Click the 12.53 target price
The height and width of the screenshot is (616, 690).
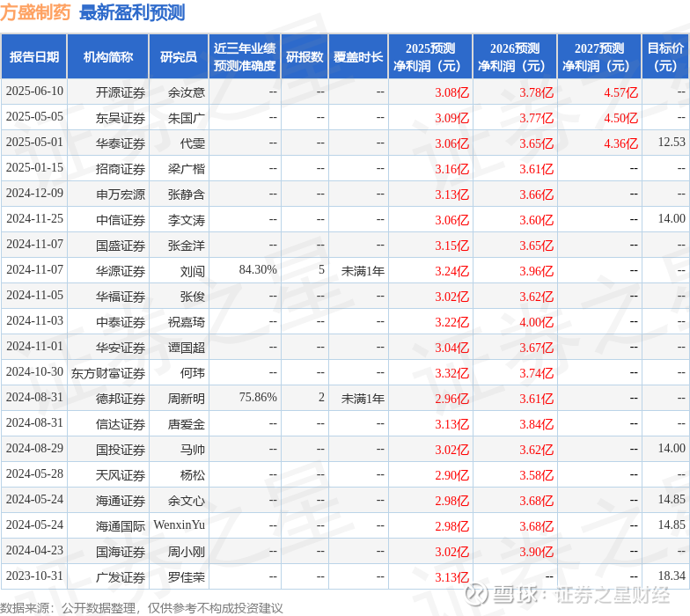[x=672, y=143]
